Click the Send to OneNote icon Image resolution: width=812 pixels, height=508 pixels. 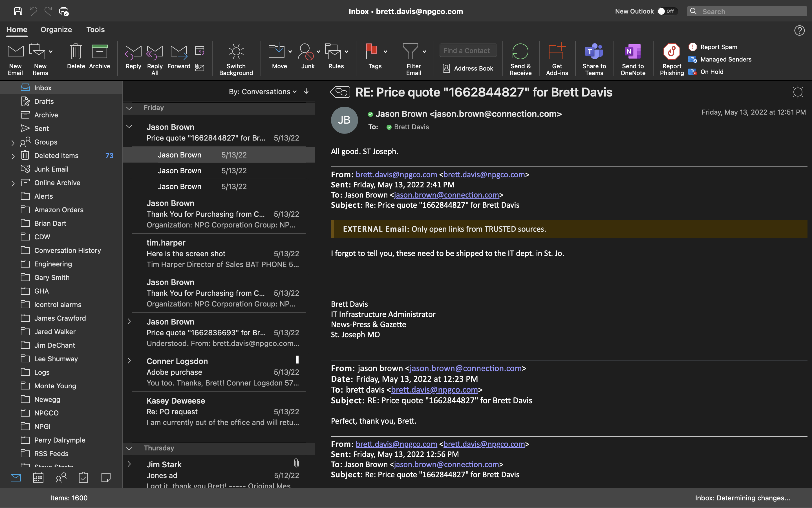(633, 51)
